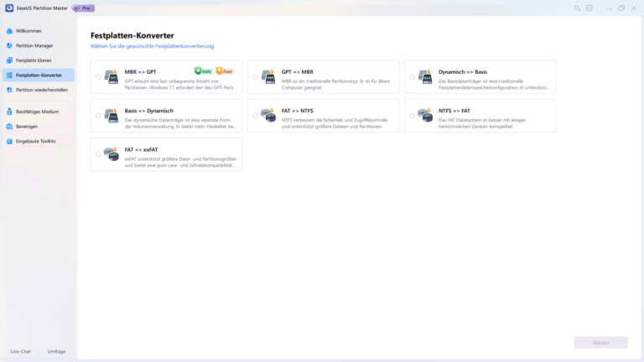This screenshot has height=362, width=644.
Task: Click the Willkommen home icon
Action: tap(9, 31)
